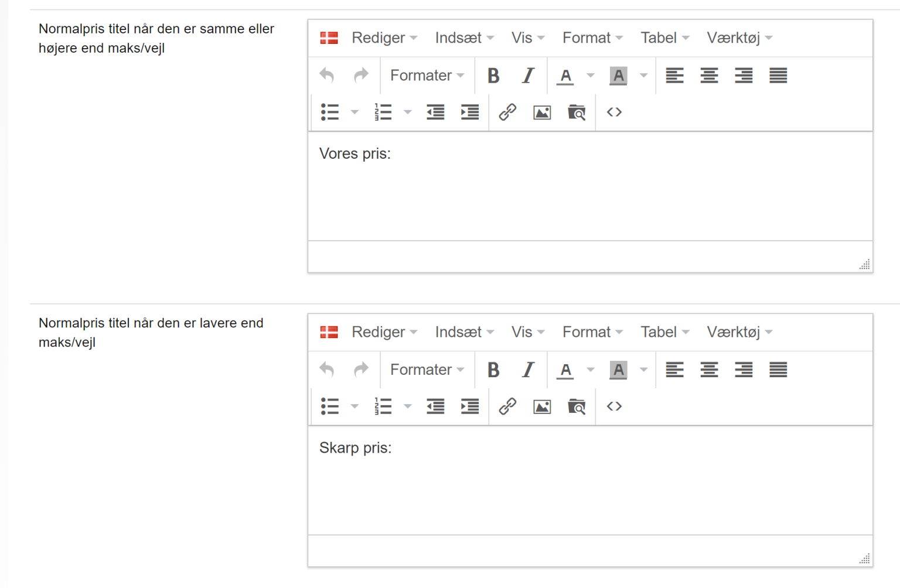
Task: Align text right in the 'Skarp pris' editor
Action: [x=744, y=370]
